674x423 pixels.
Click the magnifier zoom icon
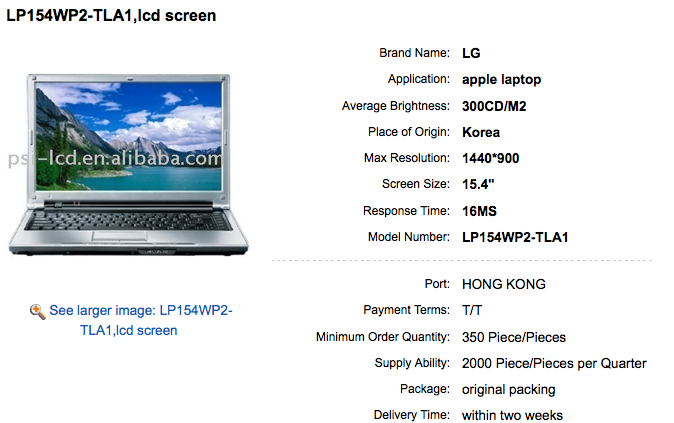pyautogui.click(x=38, y=312)
